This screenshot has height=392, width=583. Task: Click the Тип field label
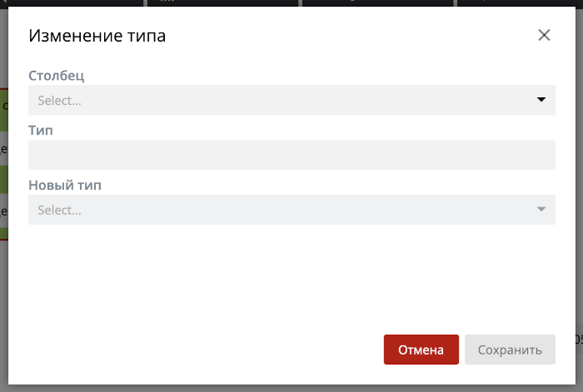(x=41, y=131)
